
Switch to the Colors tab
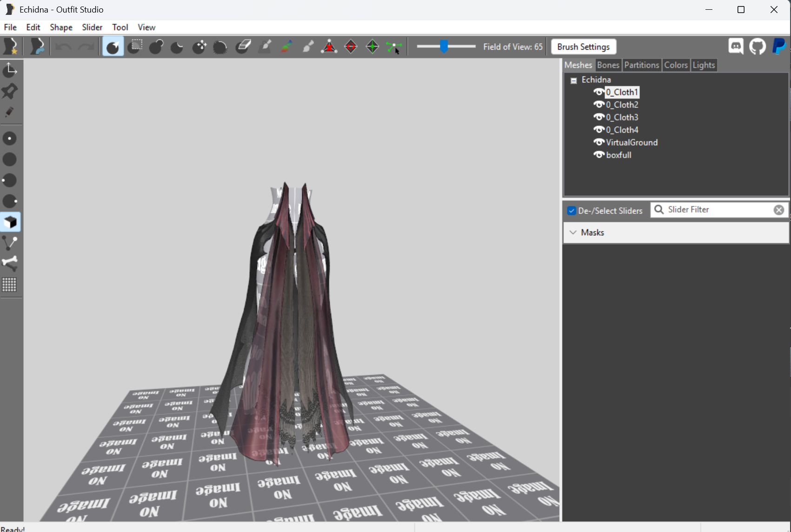(676, 65)
